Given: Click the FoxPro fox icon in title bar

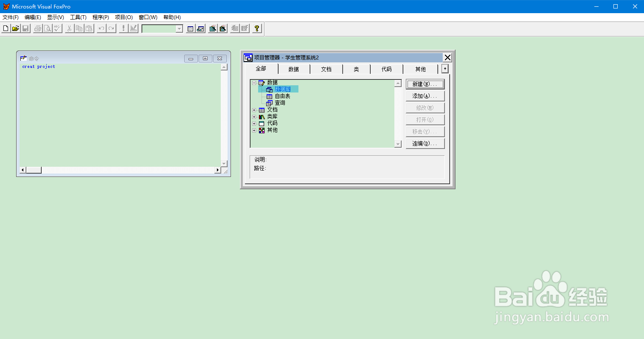Looking at the screenshot, I should [x=6, y=6].
